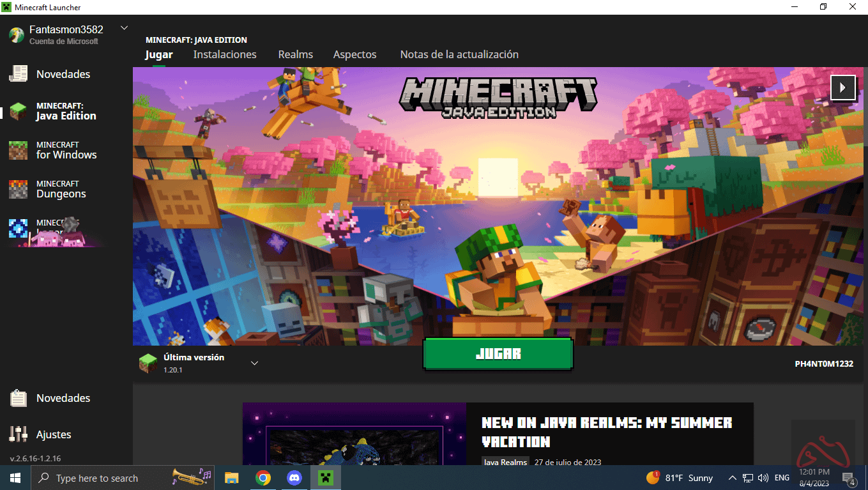Expand hidden icons in the system tray
The width and height of the screenshot is (868, 490).
(x=732, y=477)
